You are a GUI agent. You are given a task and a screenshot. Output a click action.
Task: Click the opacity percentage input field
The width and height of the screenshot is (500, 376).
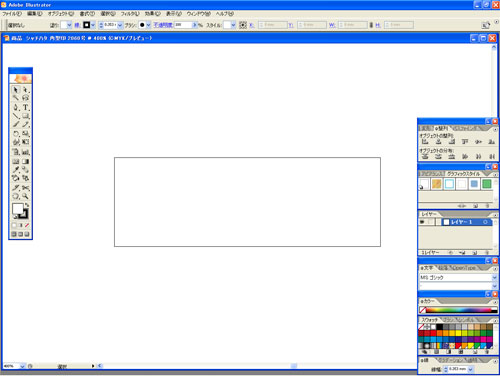(183, 25)
